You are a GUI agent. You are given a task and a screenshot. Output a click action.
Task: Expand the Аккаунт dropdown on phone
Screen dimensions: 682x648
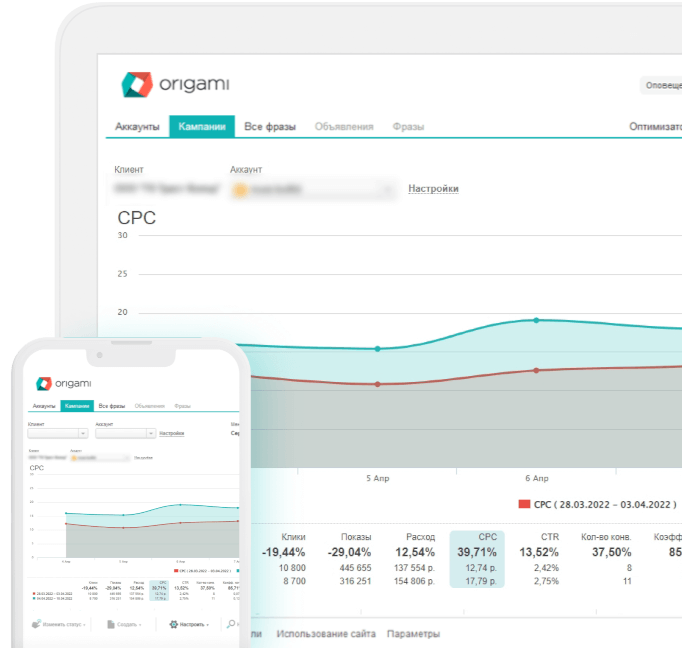[126, 433]
